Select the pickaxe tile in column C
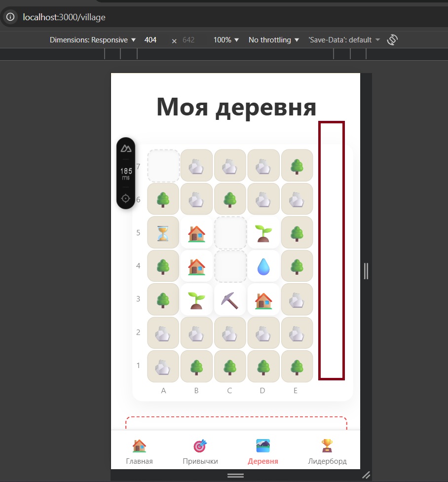This screenshot has height=482, width=448. coord(229,299)
